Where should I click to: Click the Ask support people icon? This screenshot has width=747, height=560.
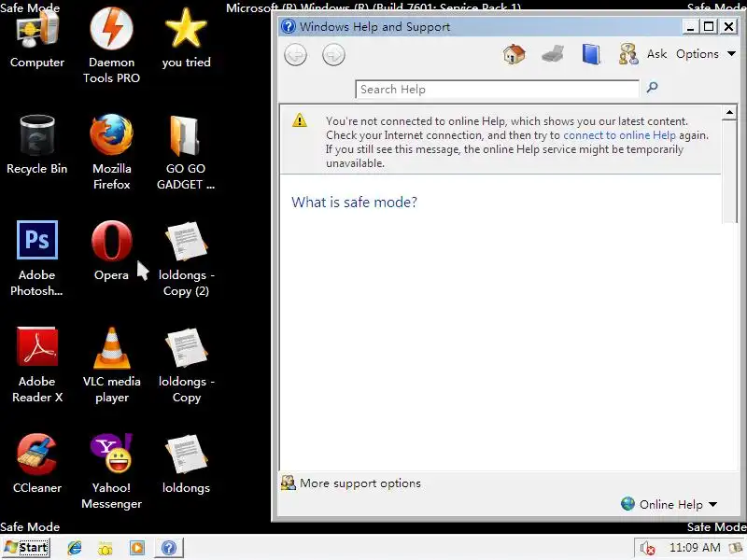coord(628,54)
